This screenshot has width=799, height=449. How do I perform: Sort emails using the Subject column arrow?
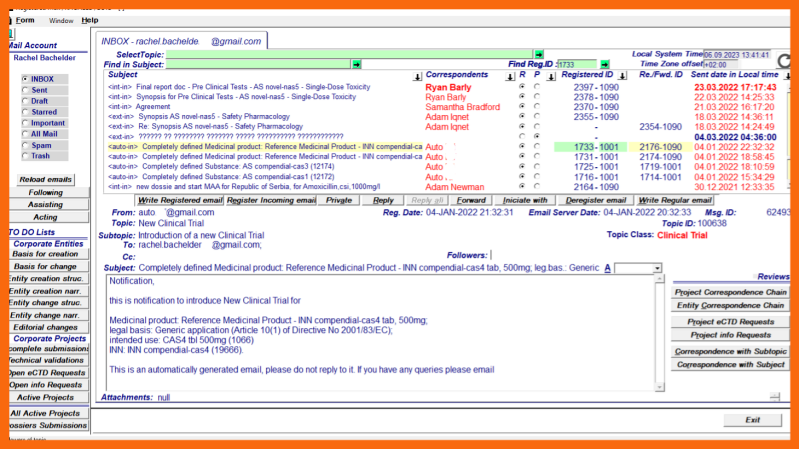tap(417, 76)
